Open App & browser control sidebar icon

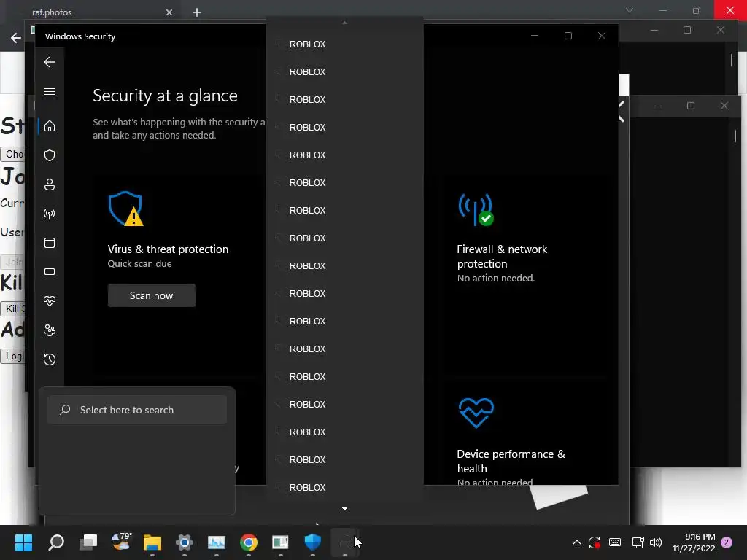(x=50, y=243)
